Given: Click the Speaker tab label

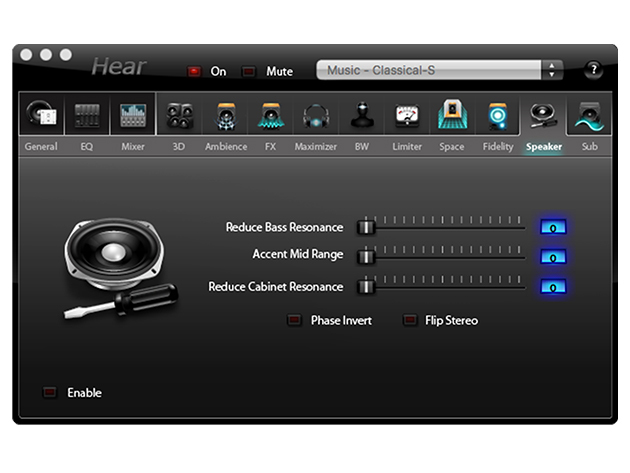Looking at the screenshot, I should coord(544,147).
